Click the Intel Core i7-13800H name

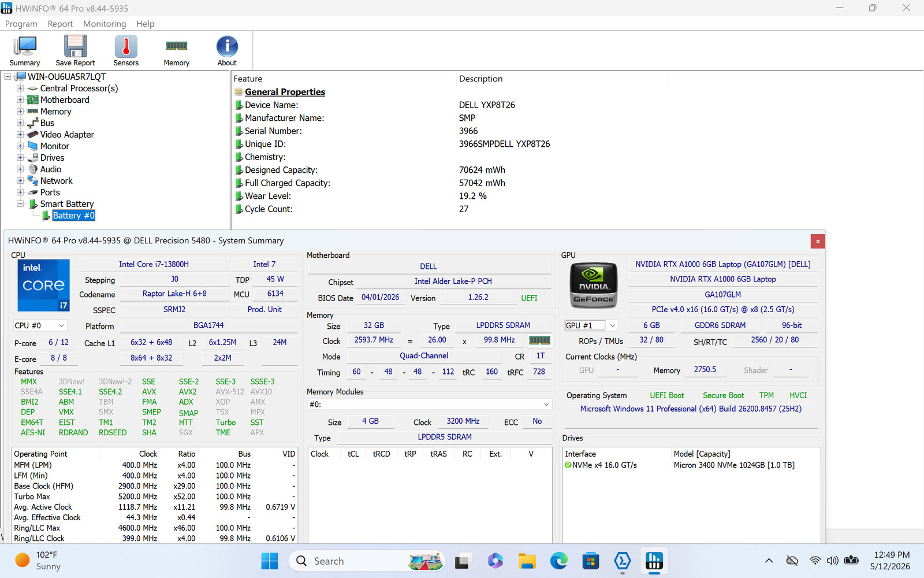(154, 264)
